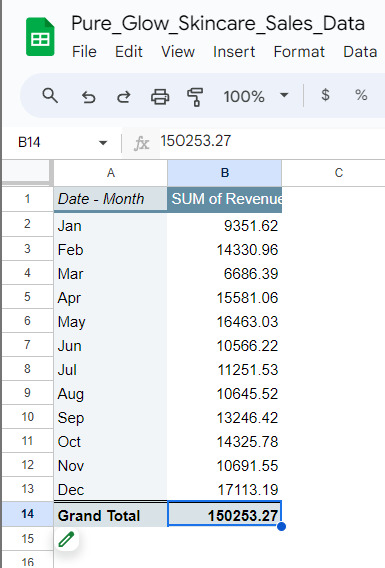Redo the last action
The width and height of the screenshot is (385, 568).
[124, 97]
